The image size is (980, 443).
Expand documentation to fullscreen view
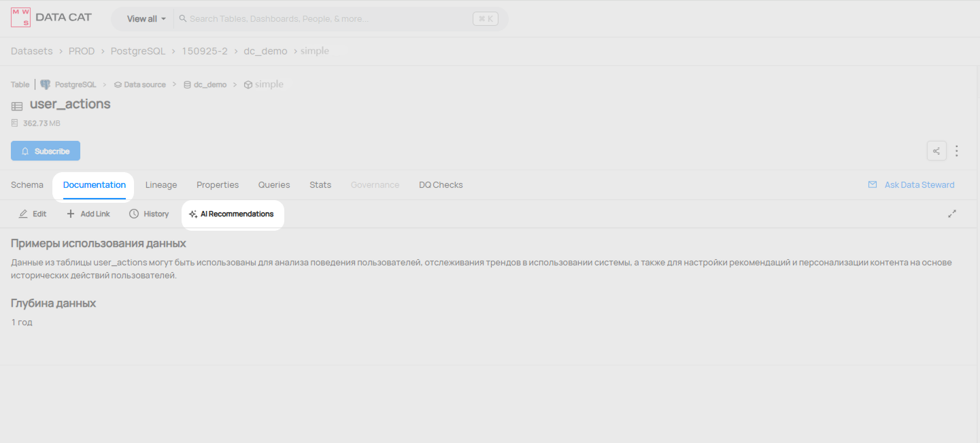[x=952, y=214]
